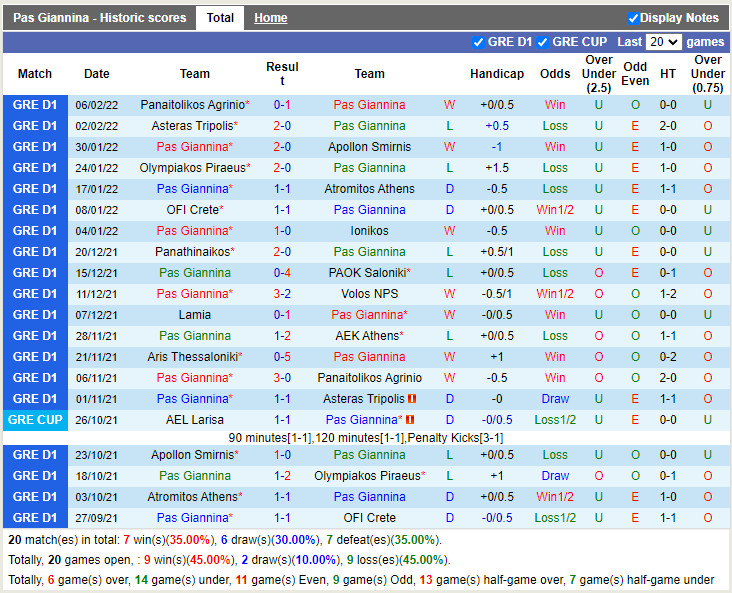Open Aris Thessaloniki team page
732x593 pixels.
(191, 357)
